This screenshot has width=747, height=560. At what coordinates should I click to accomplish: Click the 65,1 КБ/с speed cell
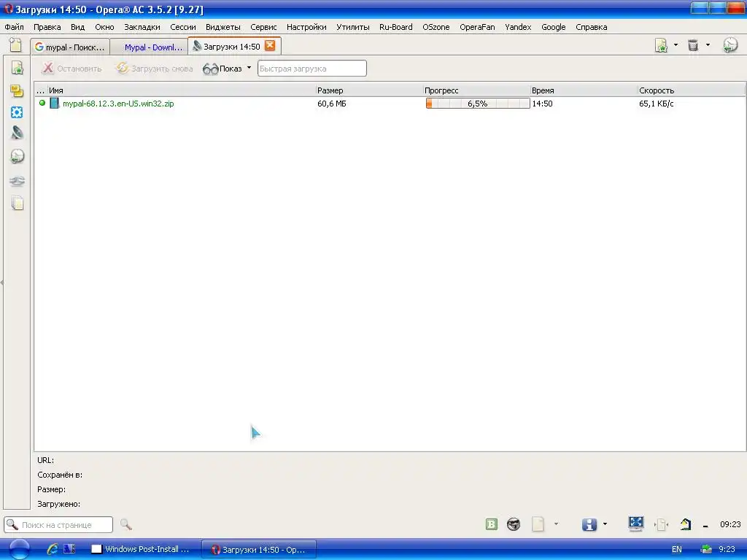click(656, 104)
